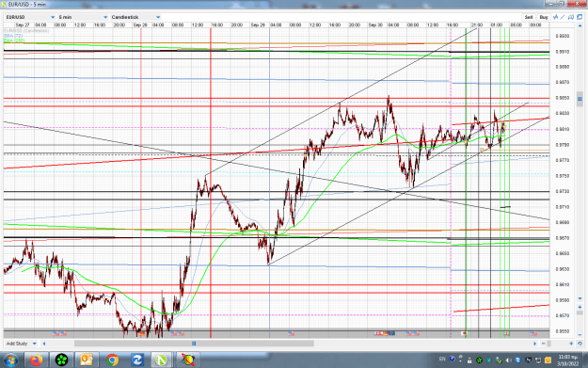Zoom out the time axis minus icon
The width and height of the screenshot is (588, 368).
click(544, 344)
